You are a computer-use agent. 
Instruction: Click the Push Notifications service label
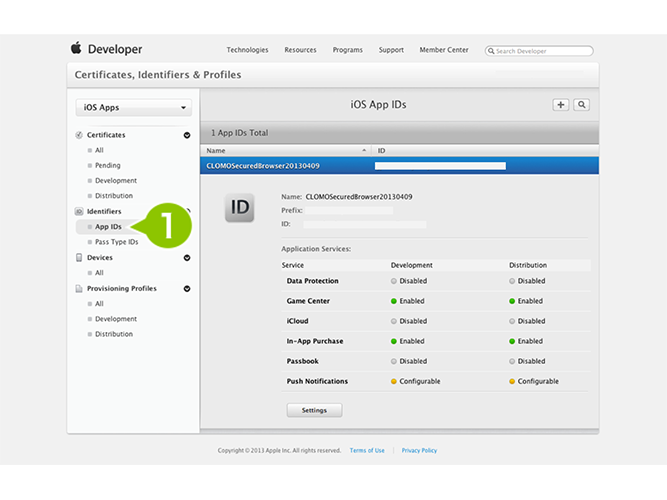pos(317,381)
